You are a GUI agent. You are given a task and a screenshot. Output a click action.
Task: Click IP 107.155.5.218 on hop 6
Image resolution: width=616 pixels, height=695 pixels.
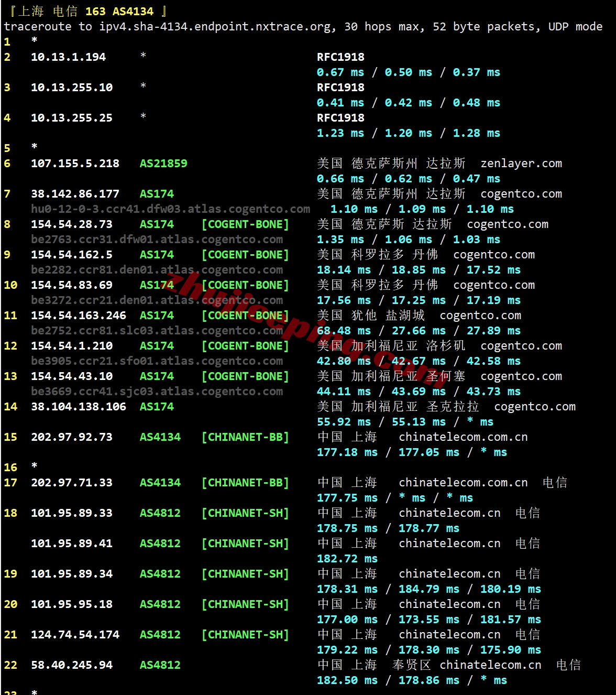(75, 164)
